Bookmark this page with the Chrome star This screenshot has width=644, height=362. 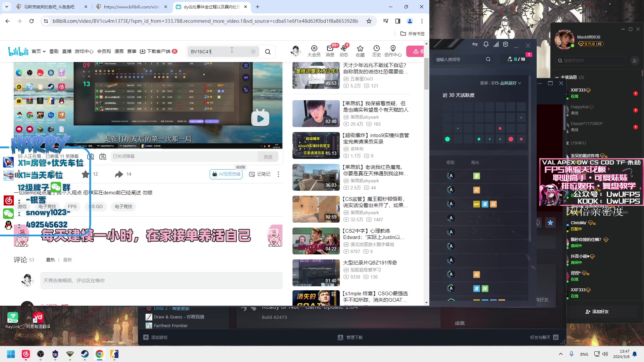tap(369, 21)
